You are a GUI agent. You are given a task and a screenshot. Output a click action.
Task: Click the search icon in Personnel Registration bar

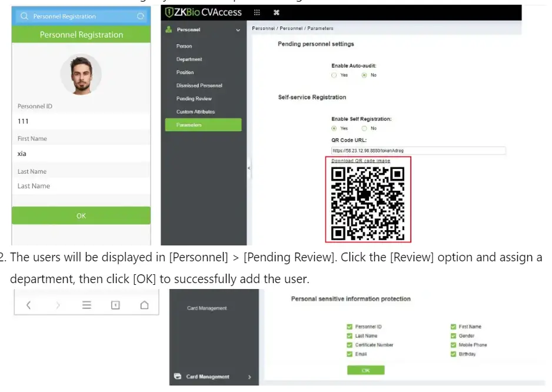[24, 16]
